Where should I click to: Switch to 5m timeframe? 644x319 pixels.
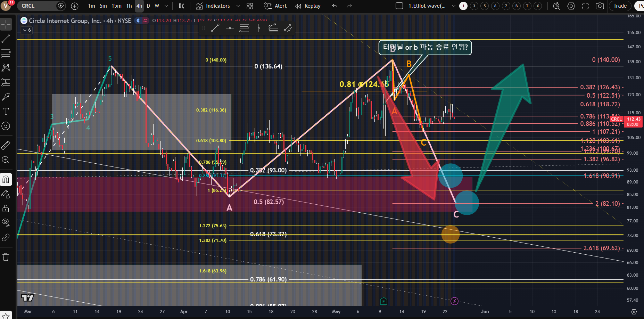coord(103,6)
